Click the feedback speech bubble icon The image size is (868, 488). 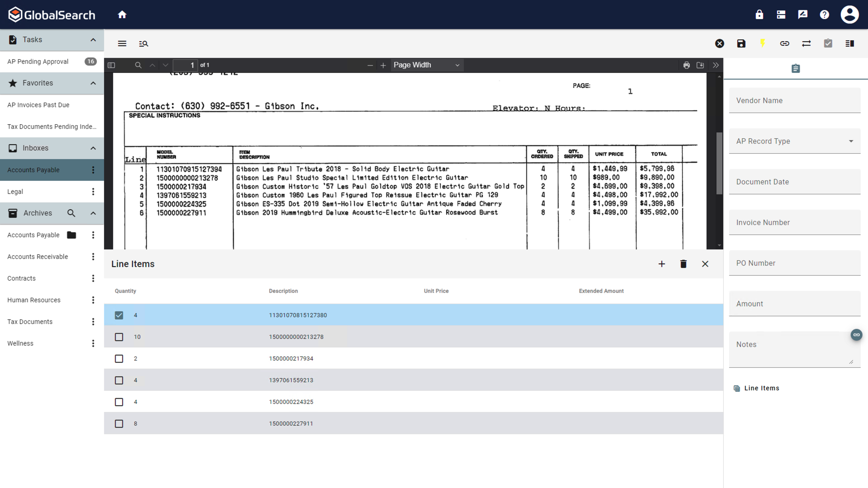coord(802,14)
